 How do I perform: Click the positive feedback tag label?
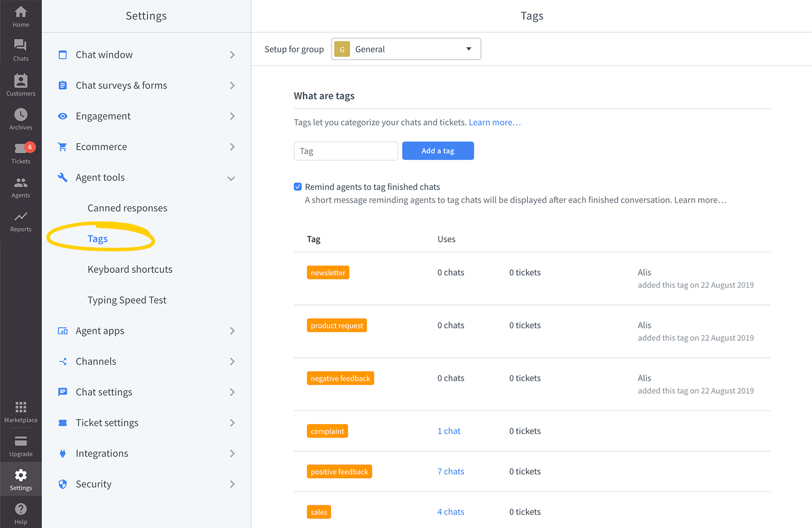pos(340,472)
